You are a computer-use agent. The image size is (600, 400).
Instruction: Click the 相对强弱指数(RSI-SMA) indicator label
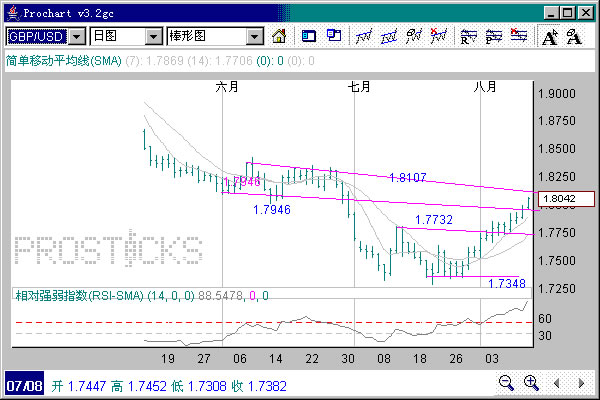[x=79, y=296]
